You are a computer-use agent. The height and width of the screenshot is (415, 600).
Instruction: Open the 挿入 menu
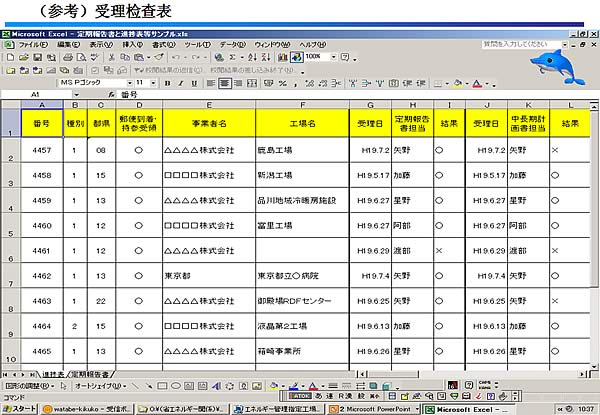click(132, 45)
